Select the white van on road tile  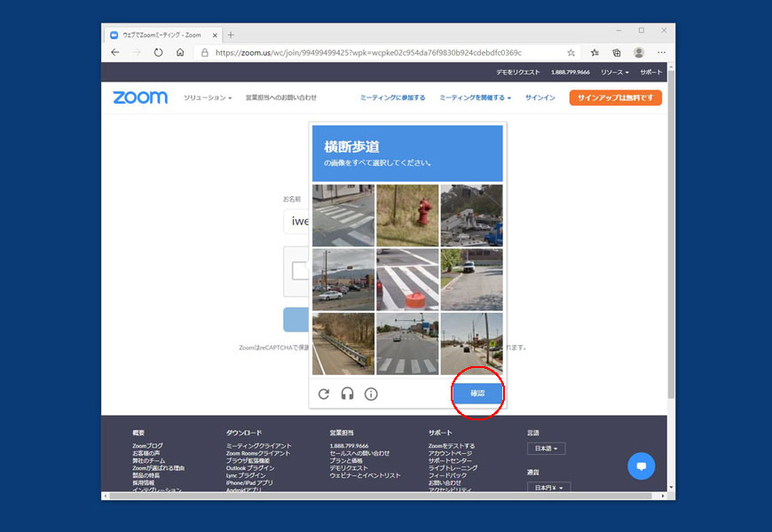coord(472,279)
